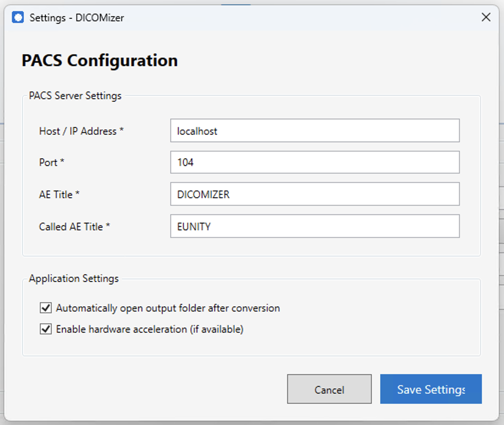Click the PACS Configuration heading
Viewport: 504px width, 425px height.
pyautogui.click(x=100, y=60)
